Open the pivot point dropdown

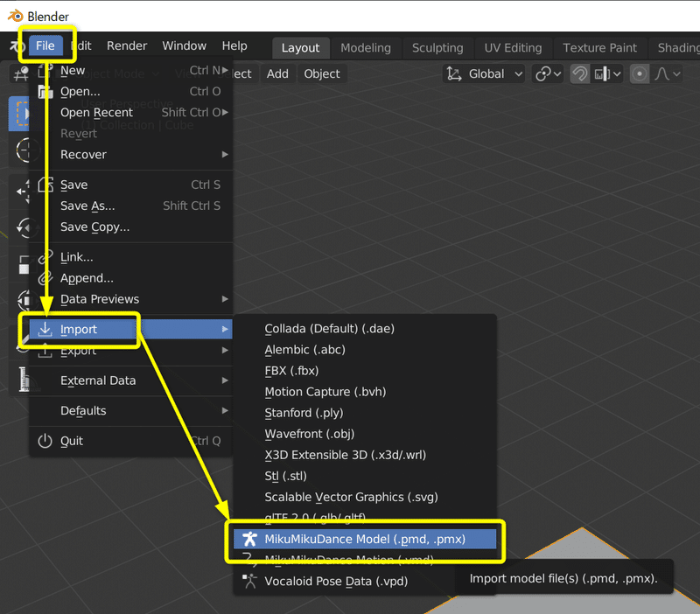pos(548,73)
